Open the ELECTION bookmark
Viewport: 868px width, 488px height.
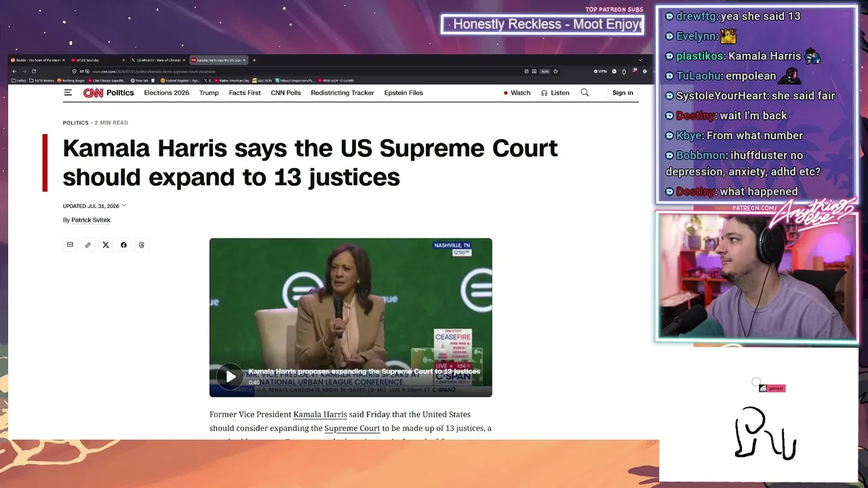point(262,81)
